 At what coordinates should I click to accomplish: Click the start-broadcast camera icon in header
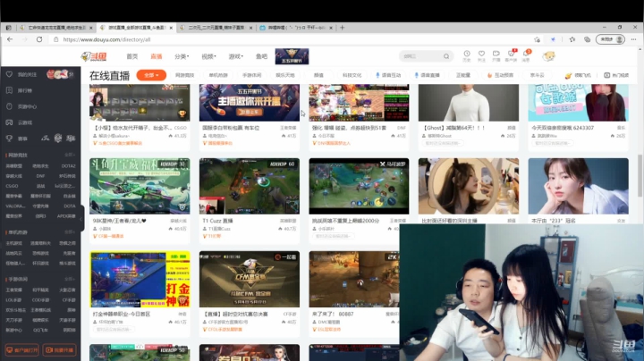496,55
